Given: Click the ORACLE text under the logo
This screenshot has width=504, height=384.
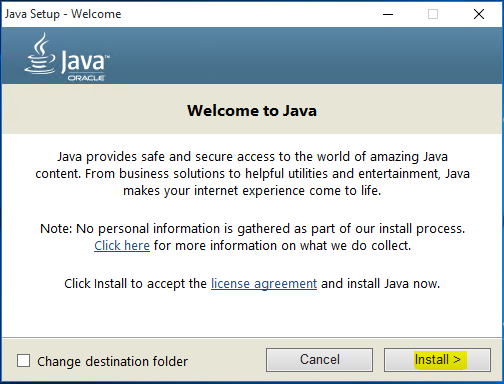Looking at the screenshot, I should pos(86,78).
